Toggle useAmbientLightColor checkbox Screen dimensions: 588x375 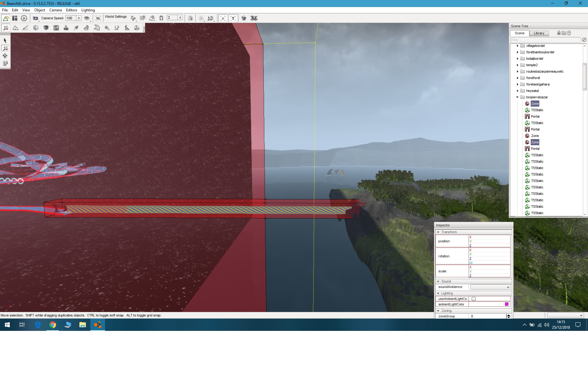click(473, 299)
